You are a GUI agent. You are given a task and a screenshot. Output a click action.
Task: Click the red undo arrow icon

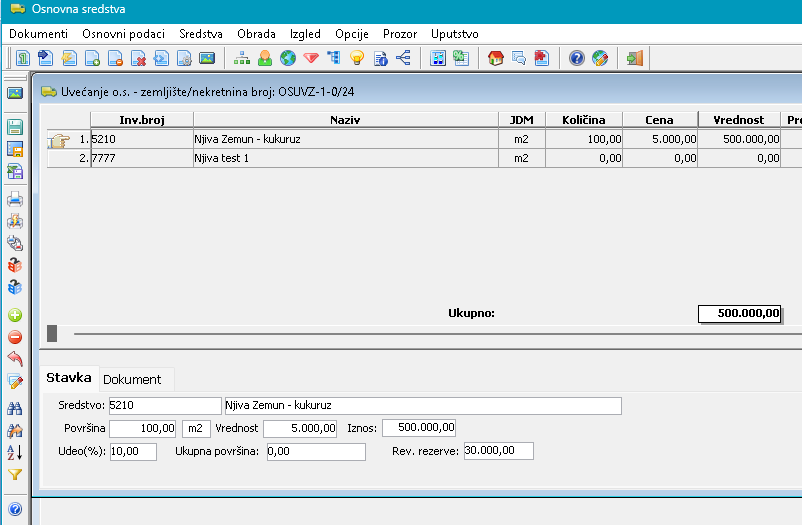pos(15,359)
